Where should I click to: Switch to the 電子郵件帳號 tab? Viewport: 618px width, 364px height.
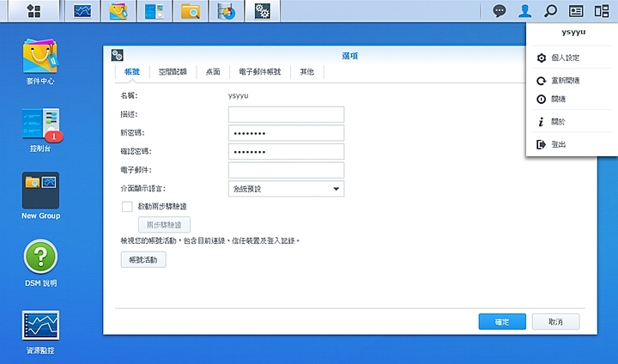click(265, 73)
